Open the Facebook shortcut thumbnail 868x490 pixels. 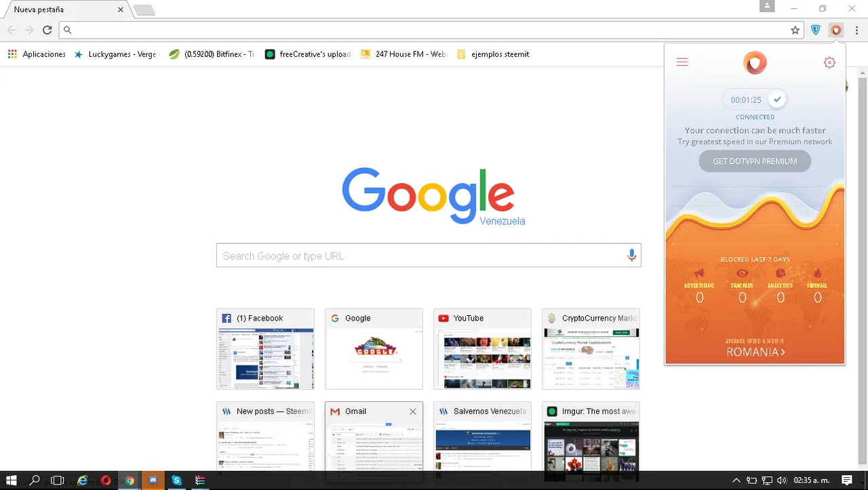click(265, 349)
